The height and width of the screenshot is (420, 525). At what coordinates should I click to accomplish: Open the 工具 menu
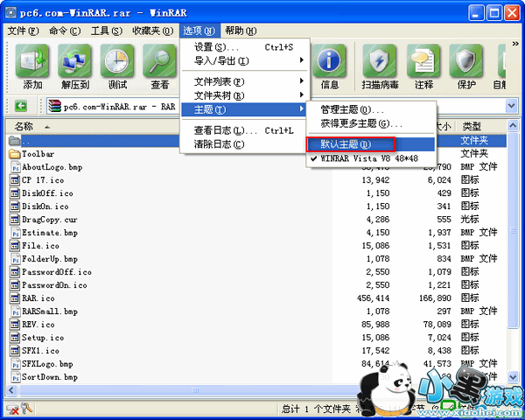[x=107, y=31]
